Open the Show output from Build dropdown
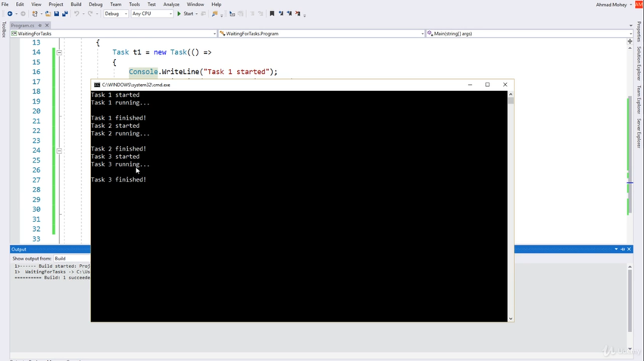644x361 pixels. [72, 258]
